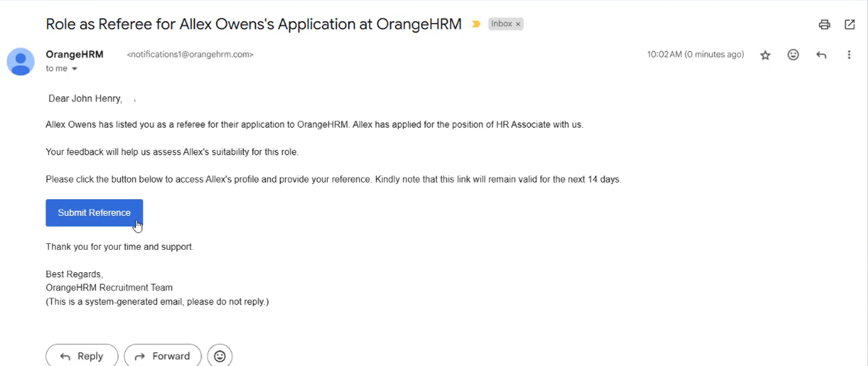Image resolution: width=868 pixels, height=366 pixels.
Task: Star this OrangeHRM email
Action: tap(765, 56)
